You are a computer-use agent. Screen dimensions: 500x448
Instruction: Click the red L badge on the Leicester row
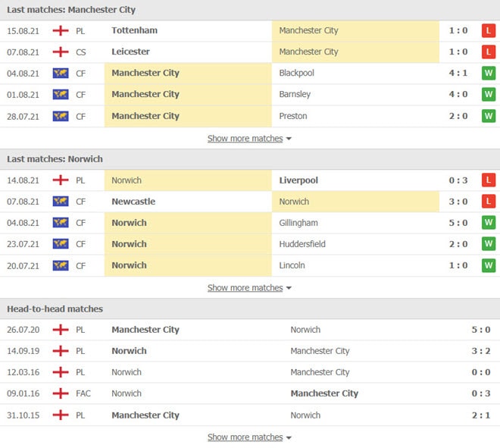pyautogui.click(x=488, y=52)
